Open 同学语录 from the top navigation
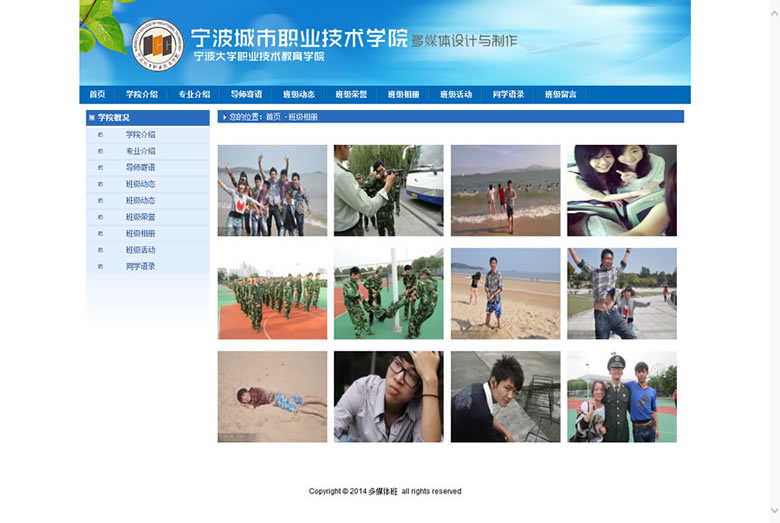Viewport: 780px width, 523px height. point(508,95)
